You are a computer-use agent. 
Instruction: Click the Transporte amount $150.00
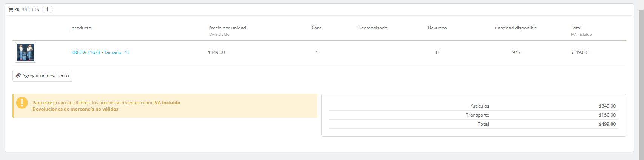(607, 115)
